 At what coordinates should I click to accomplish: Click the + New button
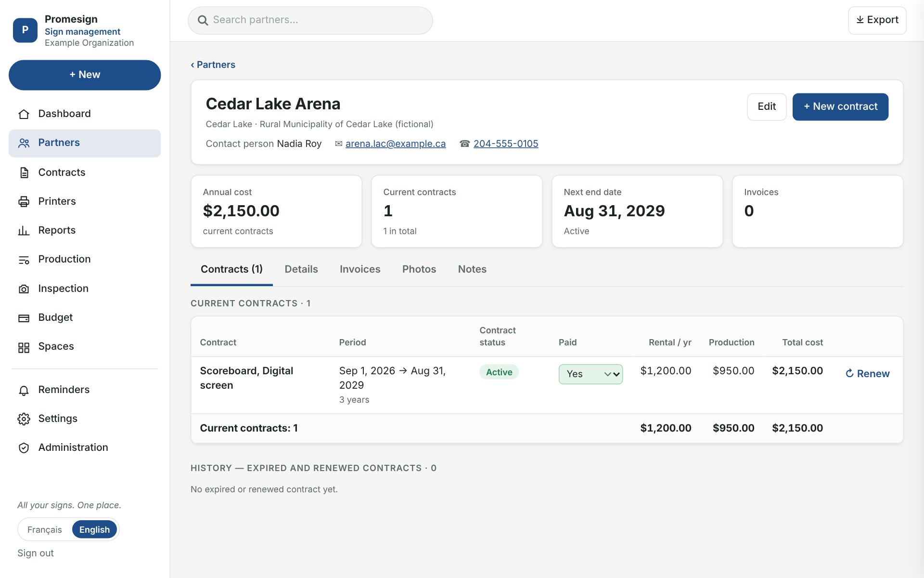(x=85, y=75)
